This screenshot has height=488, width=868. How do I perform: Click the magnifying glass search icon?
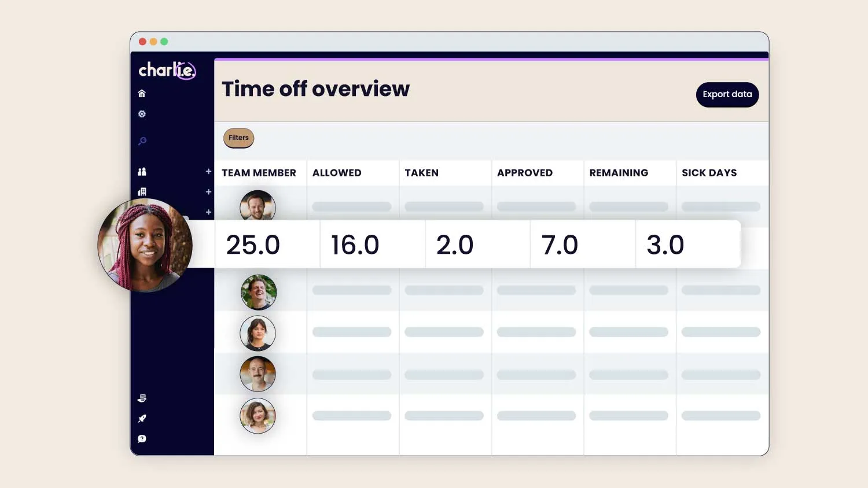pyautogui.click(x=142, y=141)
